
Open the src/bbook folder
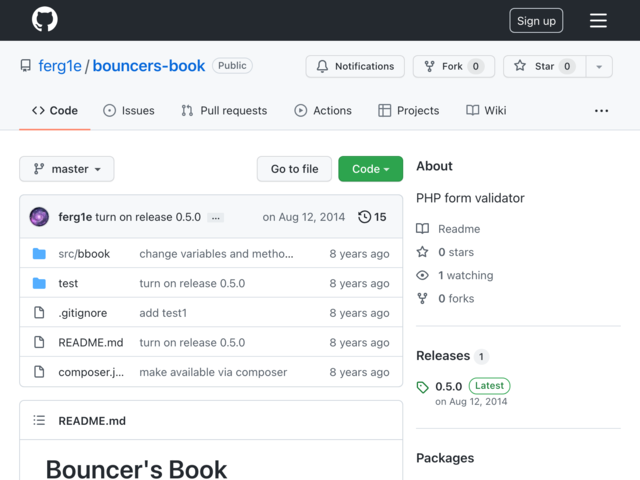point(84,254)
